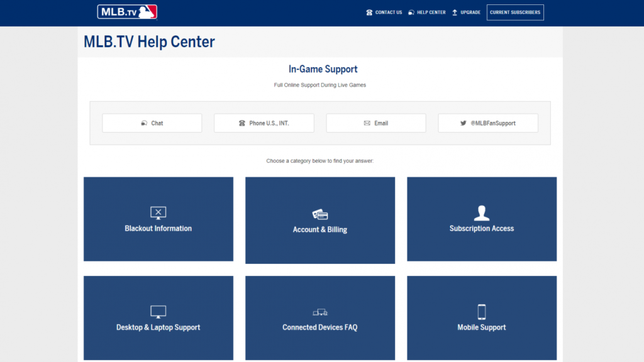Open Contact Us in the header

[384, 13]
